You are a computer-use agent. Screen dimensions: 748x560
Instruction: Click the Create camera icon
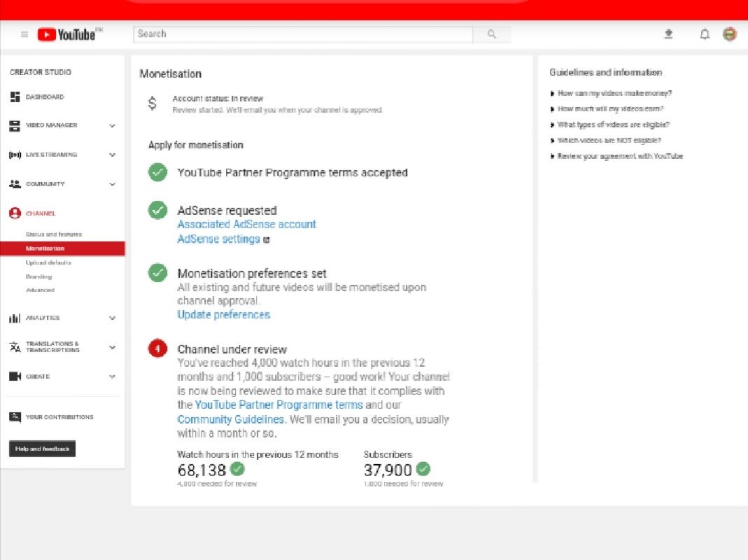coord(15,376)
